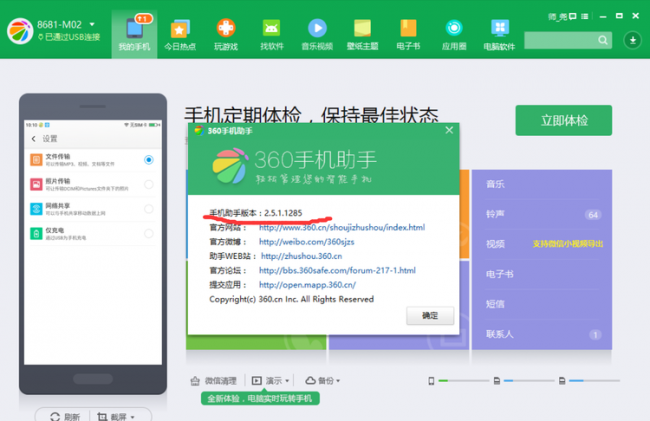Focus the top search input field
This screenshot has width=650, height=421.
pyautogui.click(x=568, y=40)
